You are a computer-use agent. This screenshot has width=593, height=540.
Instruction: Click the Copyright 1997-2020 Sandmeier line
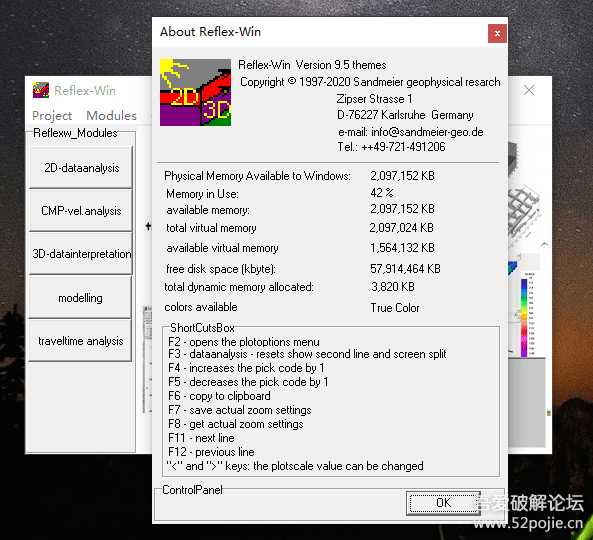370,82
